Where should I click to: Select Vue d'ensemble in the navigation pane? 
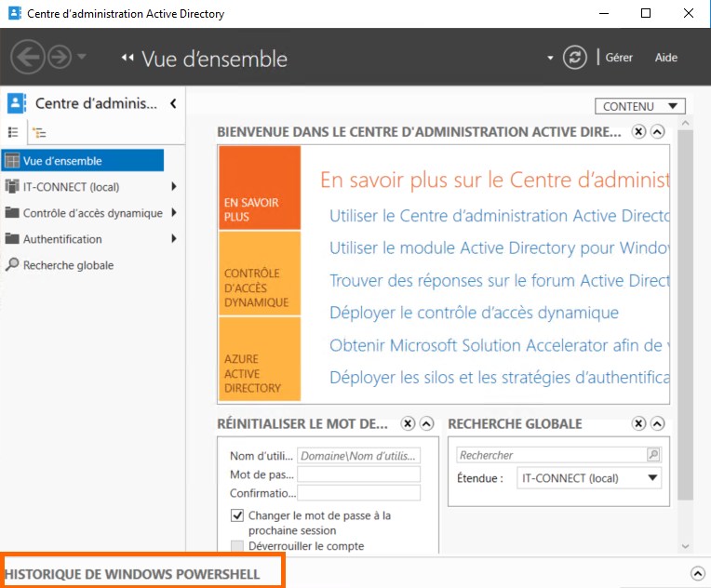[83, 160]
